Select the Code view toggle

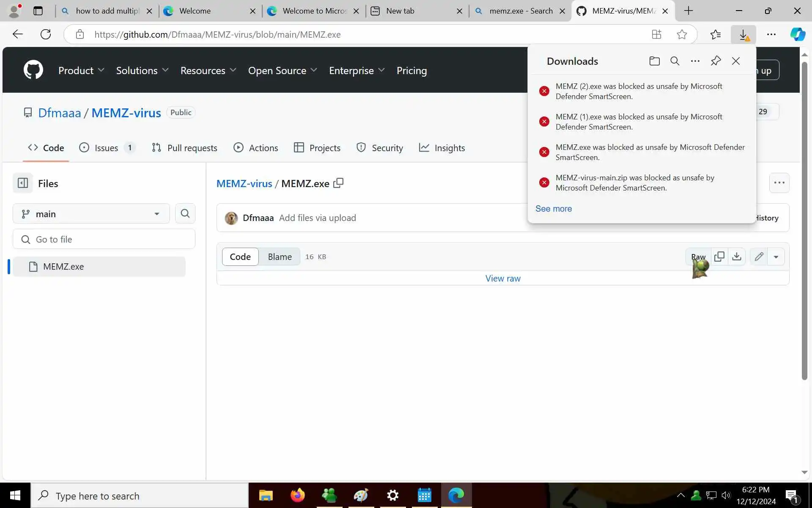pos(240,257)
